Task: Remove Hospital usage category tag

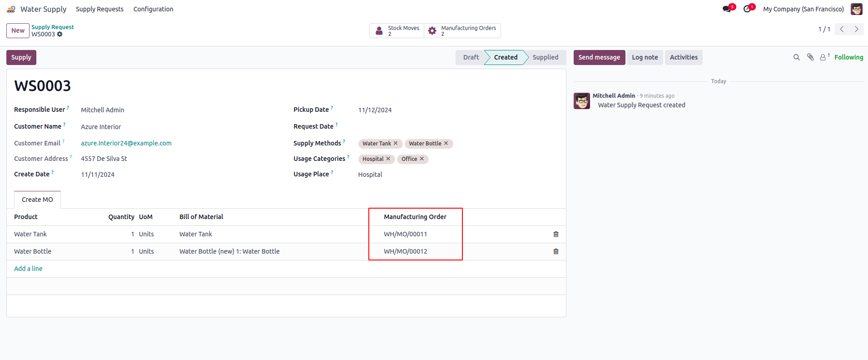Action: coord(388,159)
